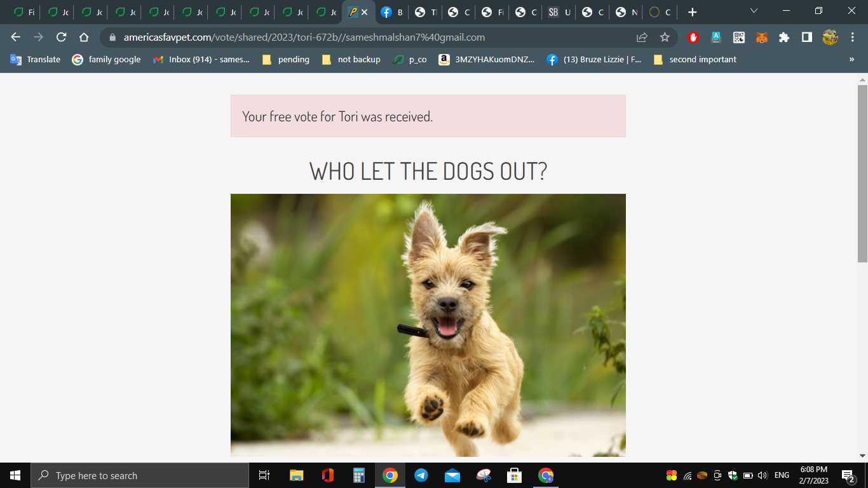The height and width of the screenshot is (488, 868).
Task: Click the Extensions puzzle piece icon
Action: (x=784, y=37)
